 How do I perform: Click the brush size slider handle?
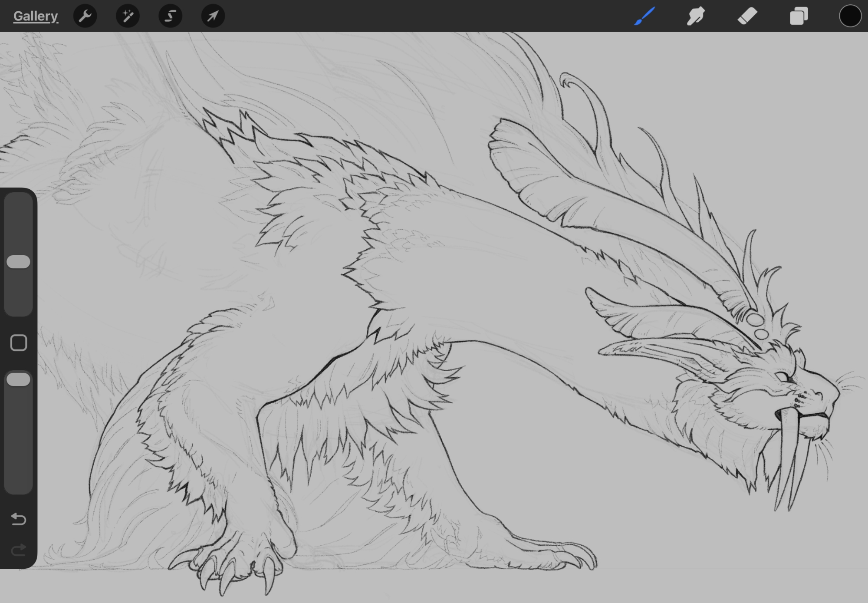[x=19, y=262]
